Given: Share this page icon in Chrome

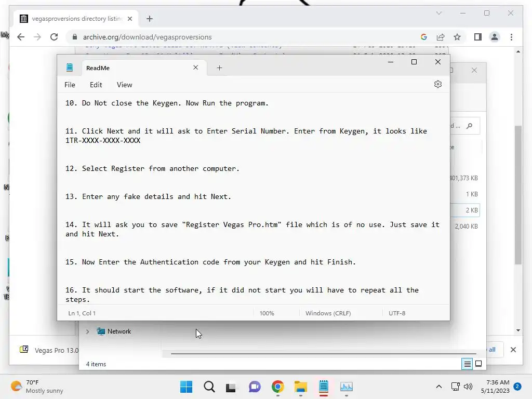Looking at the screenshot, I should click(441, 37).
